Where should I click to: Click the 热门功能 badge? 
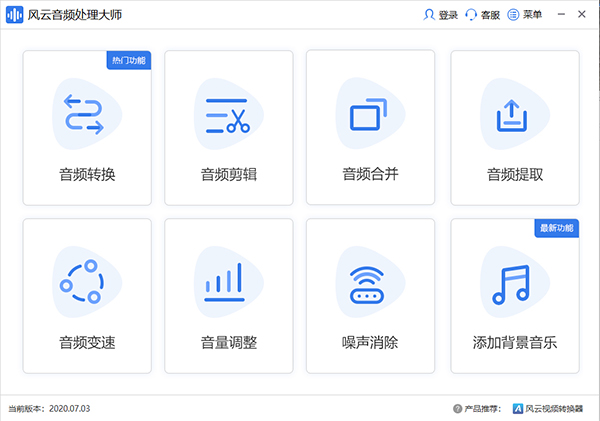tap(128, 60)
